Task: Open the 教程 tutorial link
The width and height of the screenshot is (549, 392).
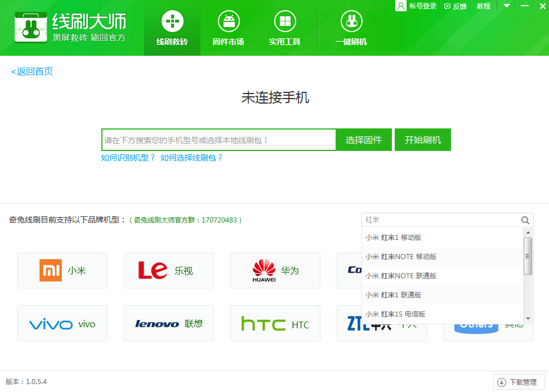Action: (484, 6)
